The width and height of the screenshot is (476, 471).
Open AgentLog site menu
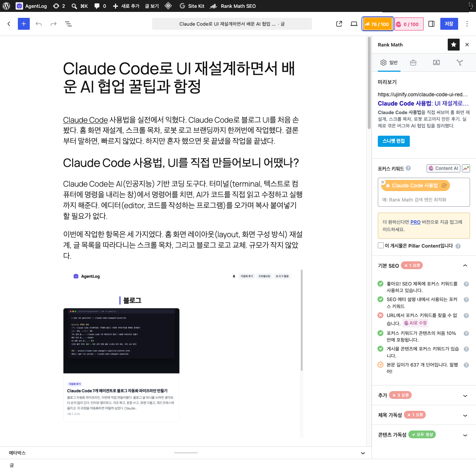click(x=32, y=6)
